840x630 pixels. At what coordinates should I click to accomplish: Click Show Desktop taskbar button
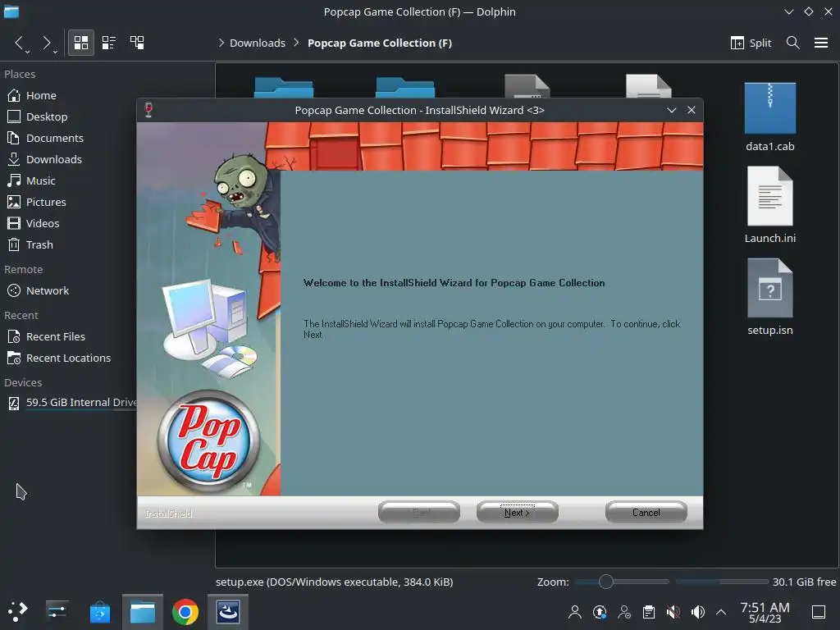pos(819,612)
